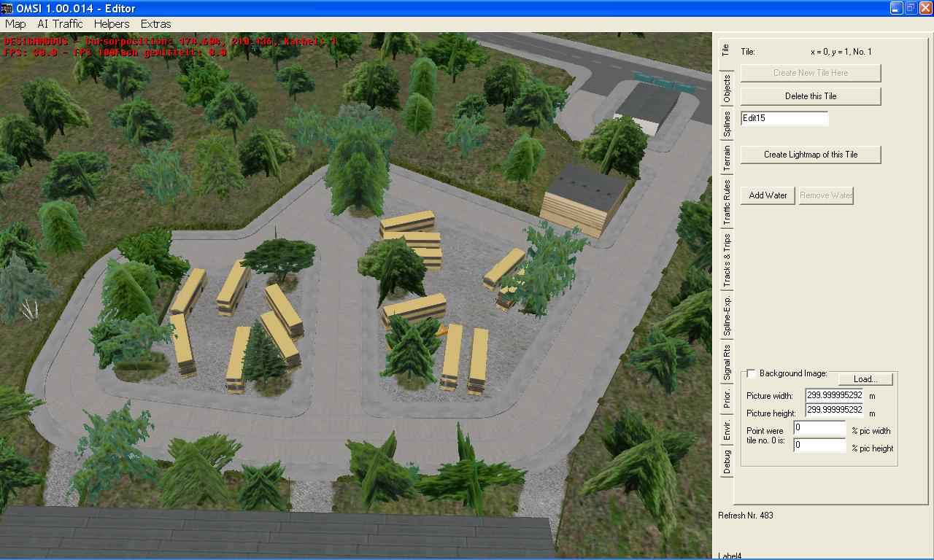Viewport: 934px width, 560px height.
Task: Focus the Picture width input field
Action: [834, 395]
